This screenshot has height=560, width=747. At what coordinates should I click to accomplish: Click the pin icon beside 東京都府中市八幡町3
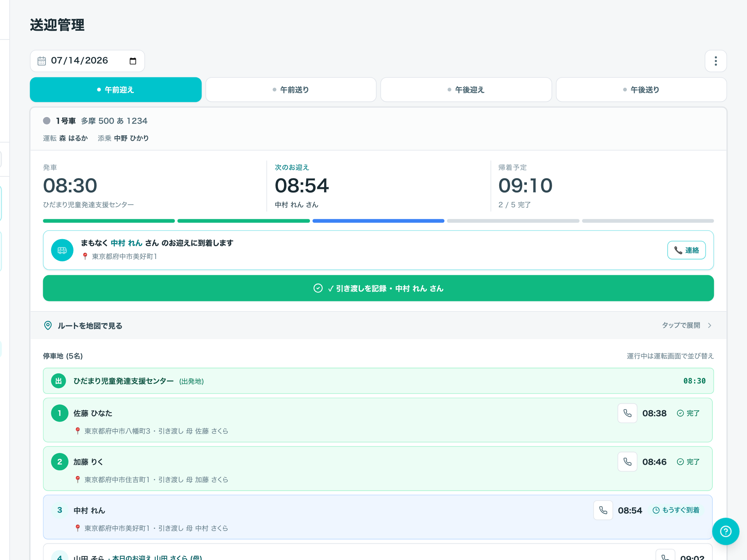[x=78, y=431]
